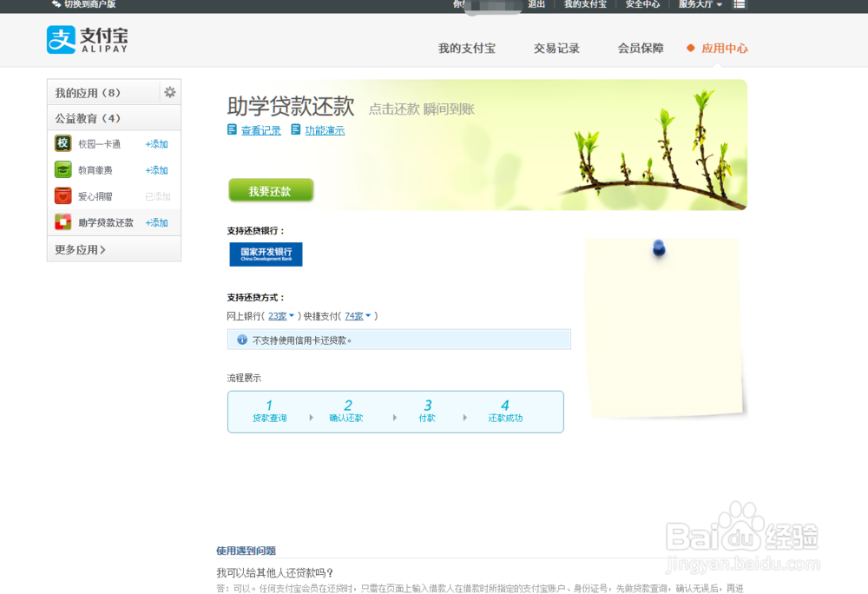Select the 校园一卡通 app icon
The width and height of the screenshot is (868, 594).
tap(62, 144)
